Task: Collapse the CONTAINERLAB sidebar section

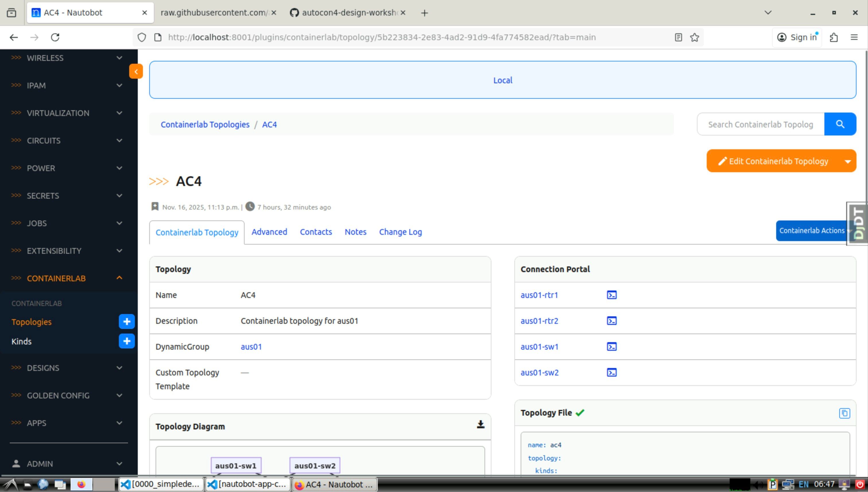Action: point(119,278)
